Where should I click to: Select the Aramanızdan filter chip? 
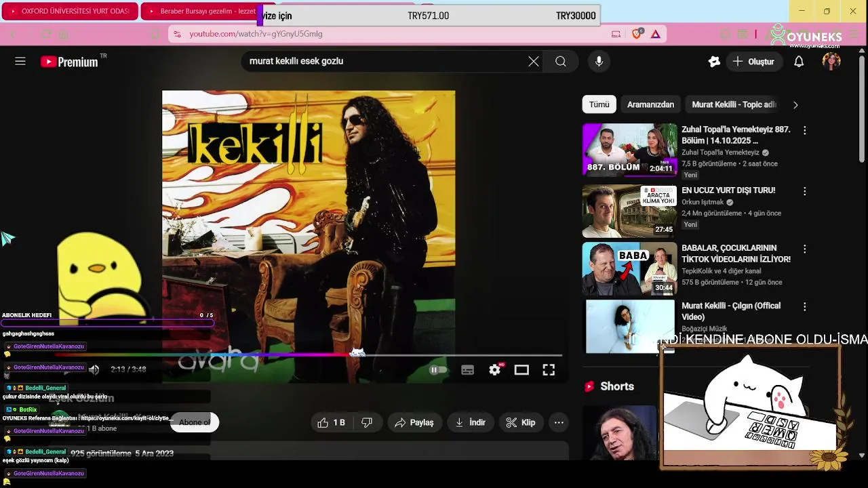coord(650,104)
